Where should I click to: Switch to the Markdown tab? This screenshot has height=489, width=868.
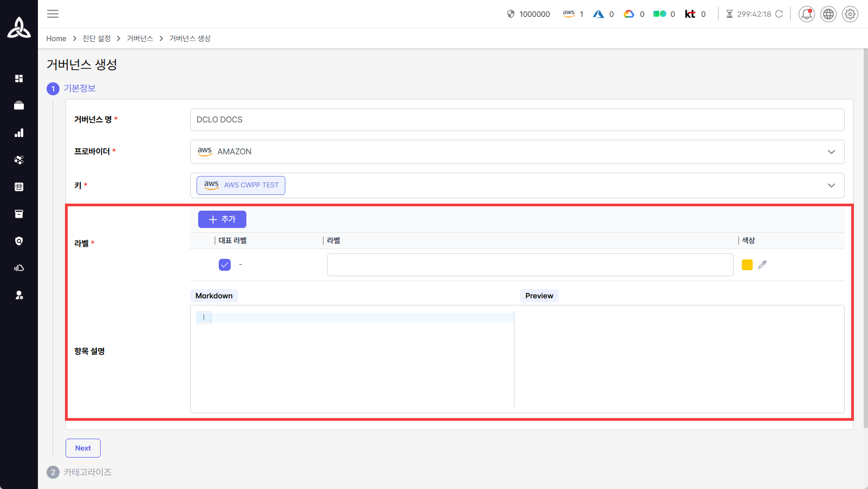[214, 296]
